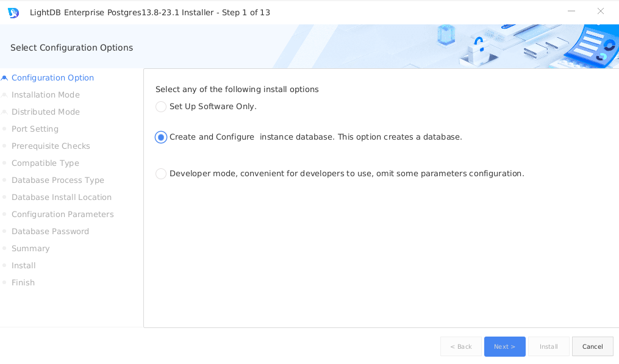Close the installer window with X
Image resolution: width=619 pixels, height=364 pixels.
click(x=601, y=12)
